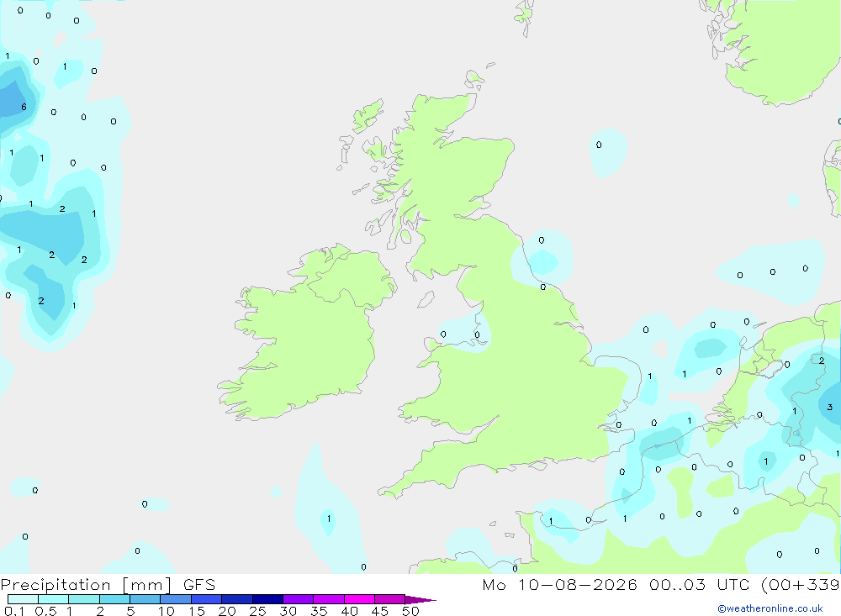Click the '15' legend scale value

[196, 611]
